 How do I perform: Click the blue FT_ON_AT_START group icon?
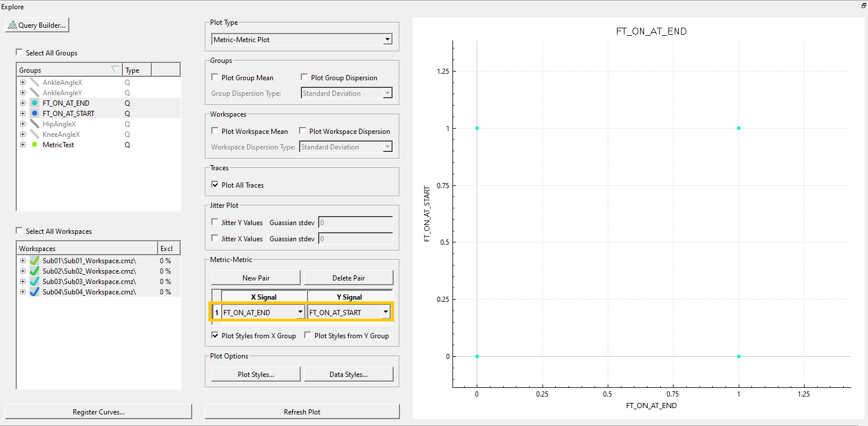tap(35, 114)
